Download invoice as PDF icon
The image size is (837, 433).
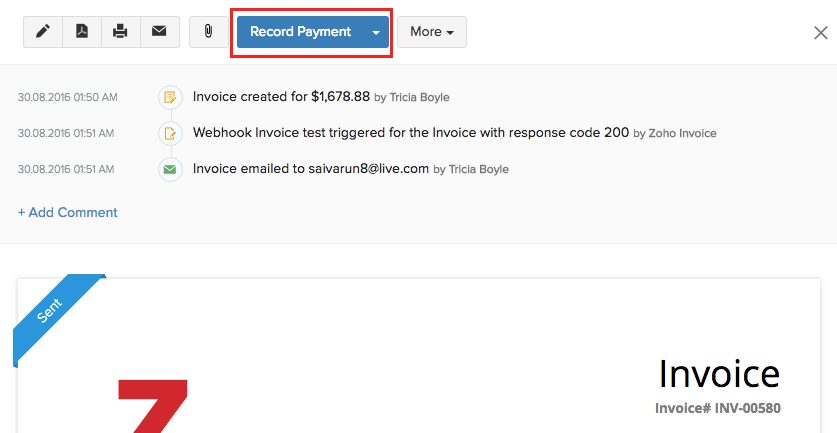(82, 31)
